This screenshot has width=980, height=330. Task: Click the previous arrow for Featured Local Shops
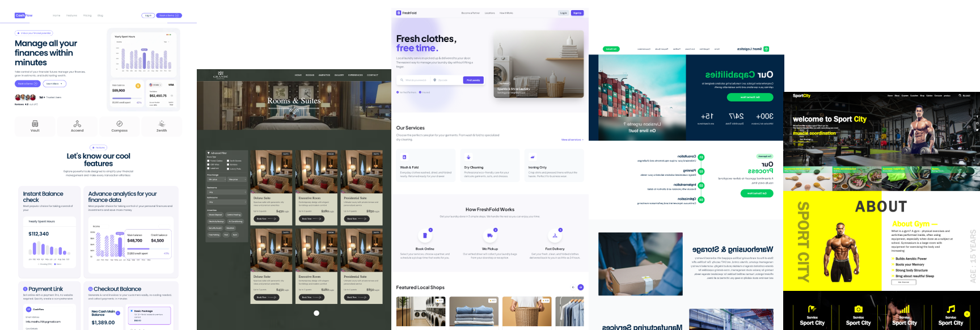pyautogui.click(x=573, y=287)
